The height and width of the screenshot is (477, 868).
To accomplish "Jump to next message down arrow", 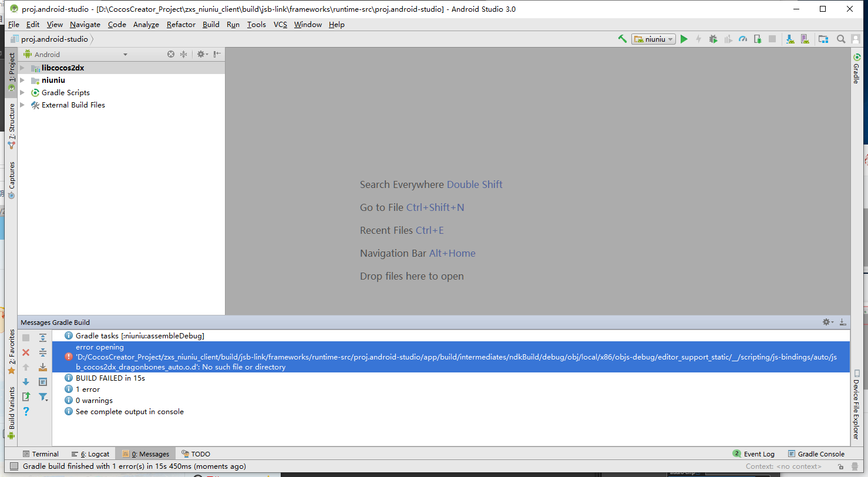I will 26,382.
